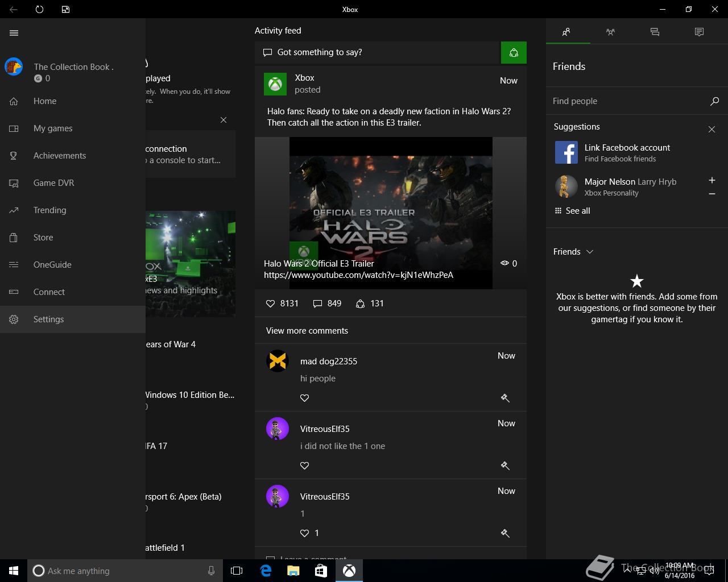The image size is (728, 582).
Task: Close the Suggestions section
Action: tap(712, 130)
